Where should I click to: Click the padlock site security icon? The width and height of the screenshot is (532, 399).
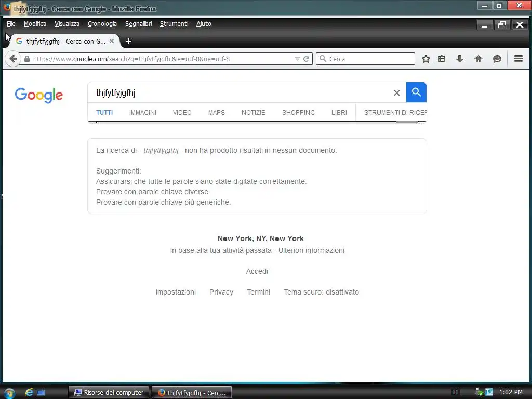tap(27, 59)
